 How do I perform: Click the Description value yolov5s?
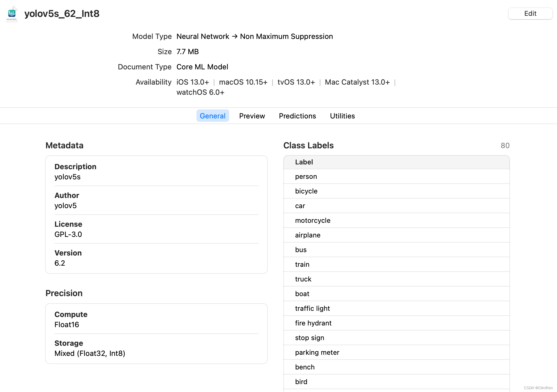[67, 177]
